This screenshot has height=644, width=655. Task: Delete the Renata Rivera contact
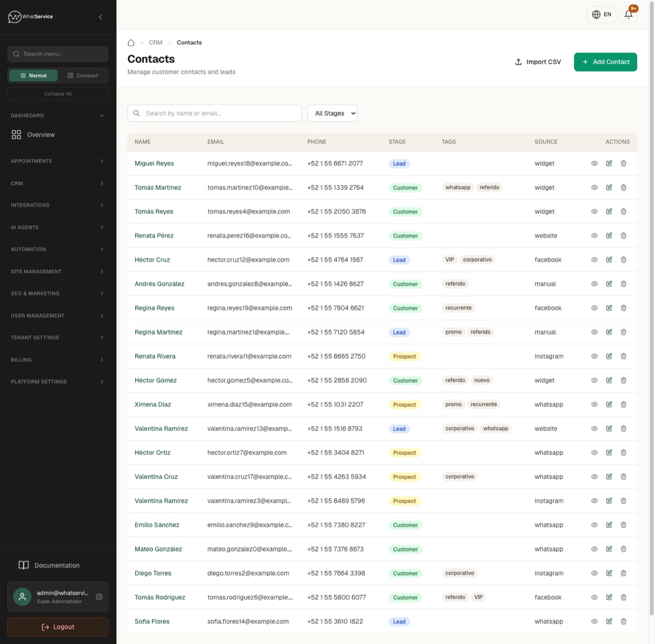point(623,356)
